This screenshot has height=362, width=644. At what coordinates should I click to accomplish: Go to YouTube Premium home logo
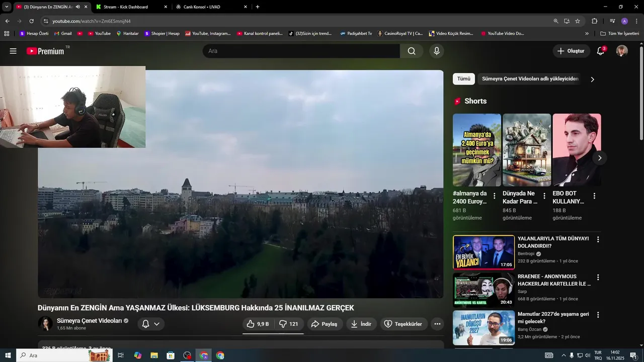point(45,51)
